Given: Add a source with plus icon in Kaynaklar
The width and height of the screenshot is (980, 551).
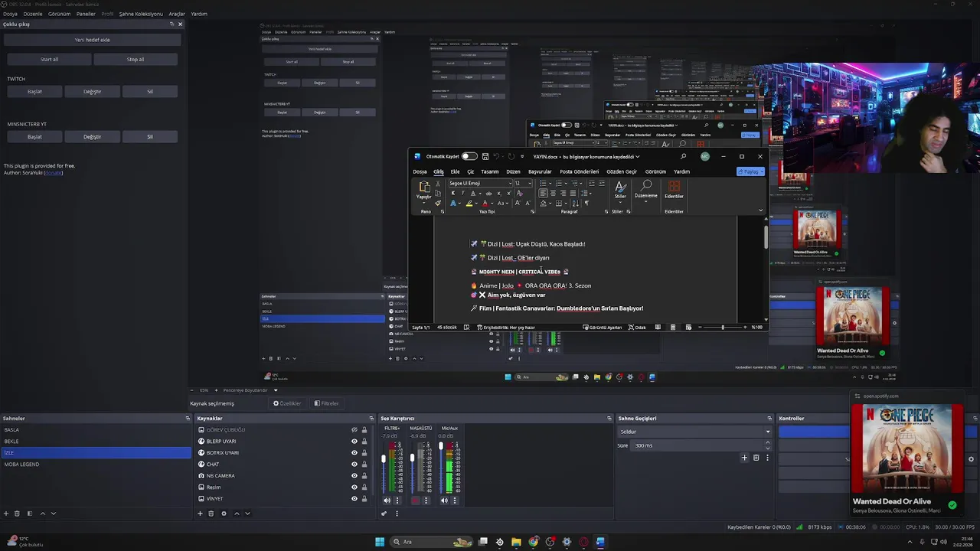Looking at the screenshot, I should pyautogui.click(x=201, y=514).
